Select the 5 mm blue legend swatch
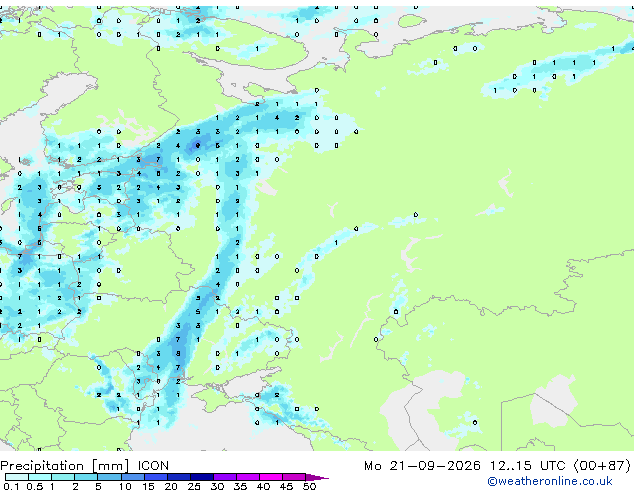This screenshot has height=490, width=634. pos(109,477)
